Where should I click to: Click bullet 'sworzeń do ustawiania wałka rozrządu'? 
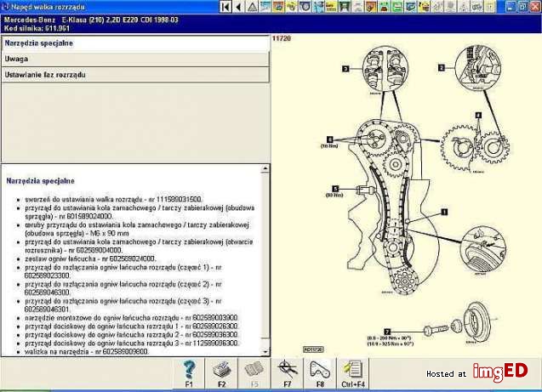coord(113,199)
